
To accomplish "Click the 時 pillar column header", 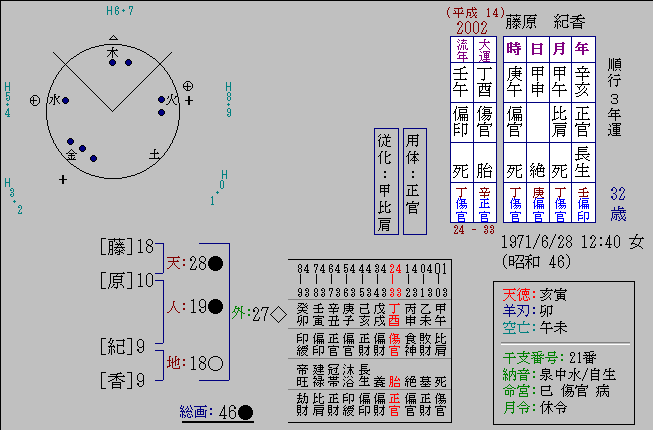I will [514, 48].
